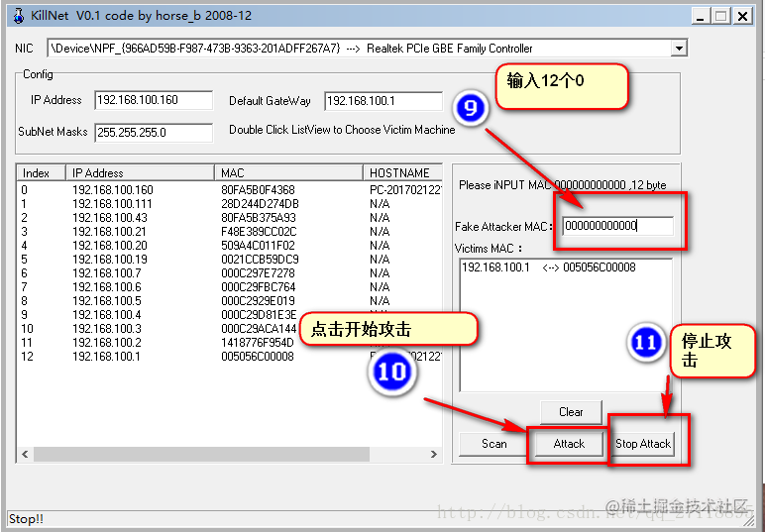Select the row with IP 192.168.100.19
This screenshot has width=765, height=532.
(x=229, y=260)
